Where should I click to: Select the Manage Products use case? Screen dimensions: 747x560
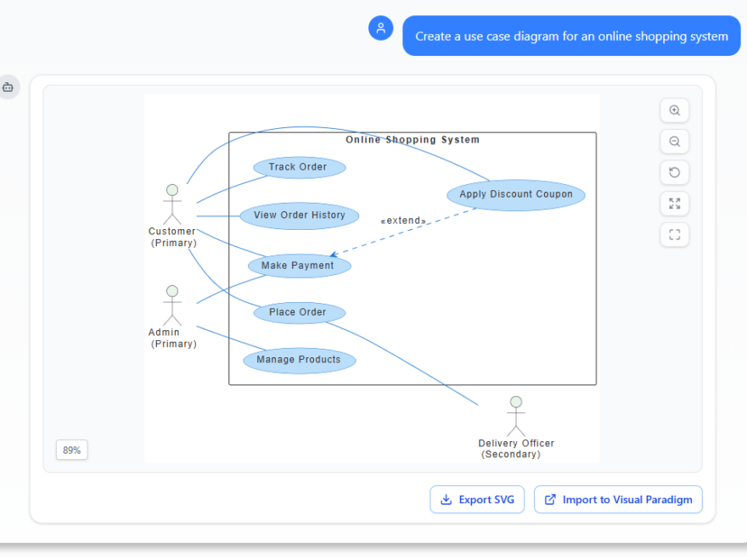pyautogui.click(x=299, y=360)
